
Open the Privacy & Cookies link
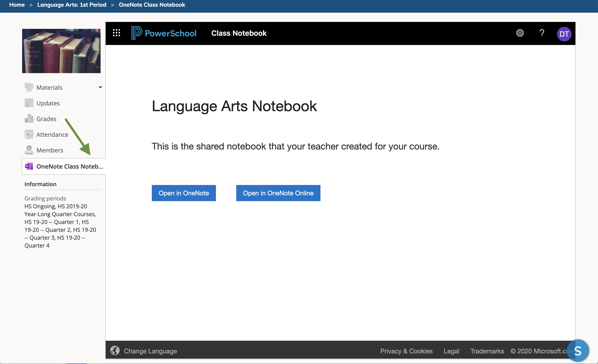click(x=406, y=351)
